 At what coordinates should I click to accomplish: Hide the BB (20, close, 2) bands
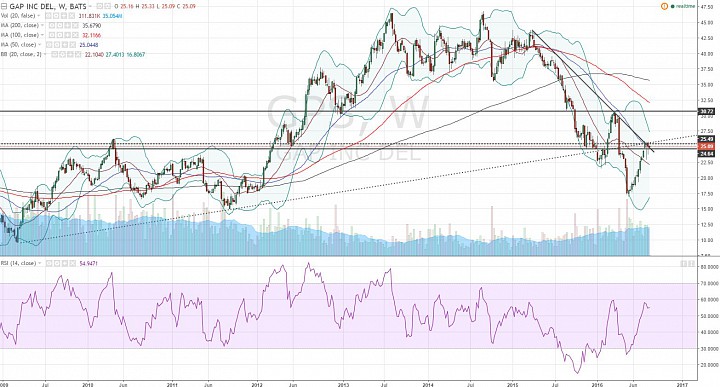[x=54, y=54]
